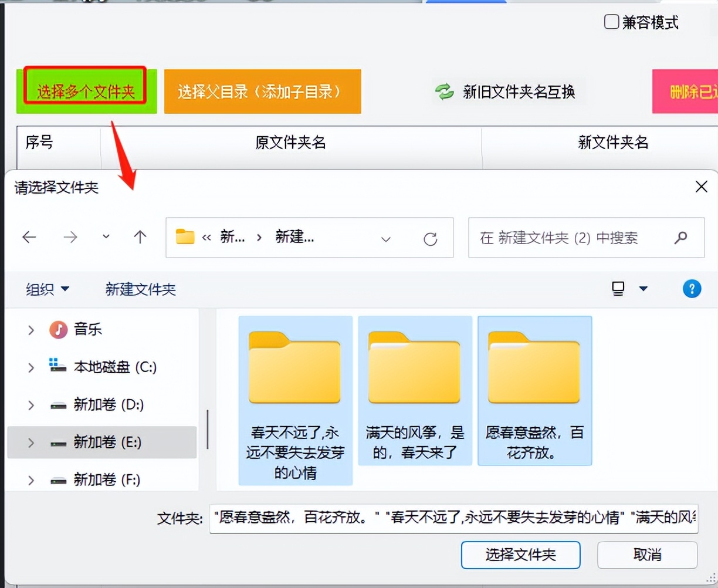This screenshot has width=718, height=588.
Task: Expand the 新加卷 (D:) tree node
Action: click(x=31, y=405)
